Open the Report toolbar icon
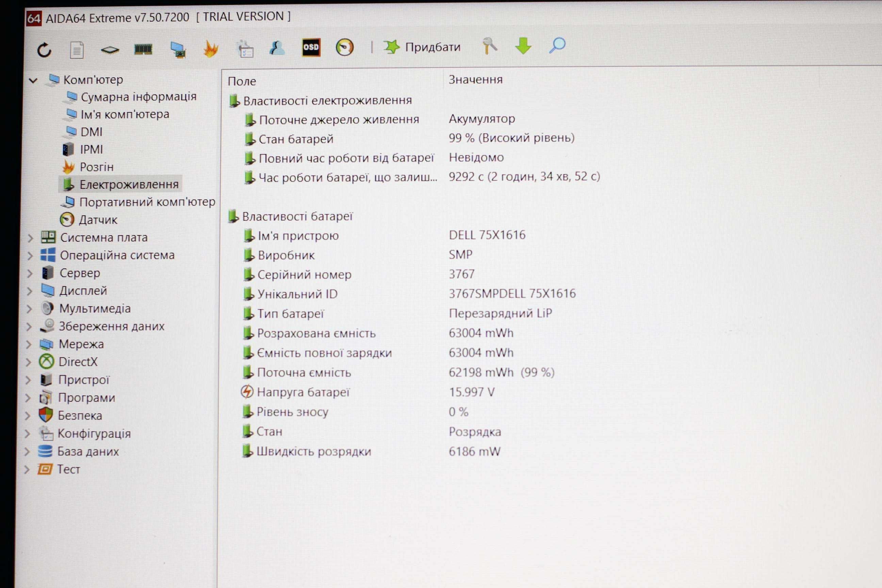This screenshot has height=588, width=882. (x=77, y=50)
